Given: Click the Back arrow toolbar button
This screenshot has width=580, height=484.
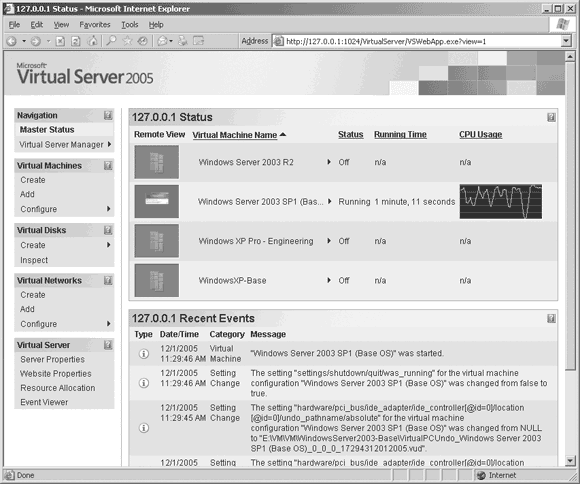Looking at the screenshot, I should (12, 41).
